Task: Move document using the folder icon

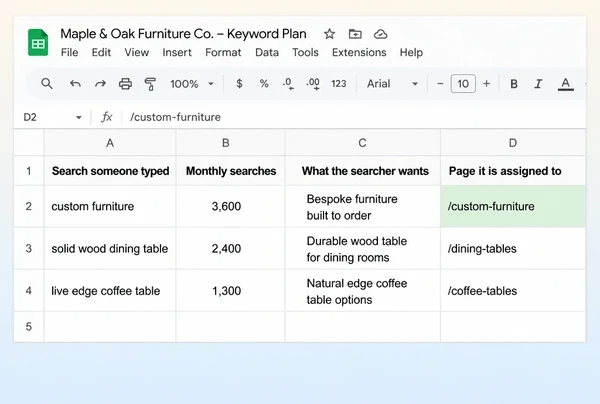Action: click(355, 34)
